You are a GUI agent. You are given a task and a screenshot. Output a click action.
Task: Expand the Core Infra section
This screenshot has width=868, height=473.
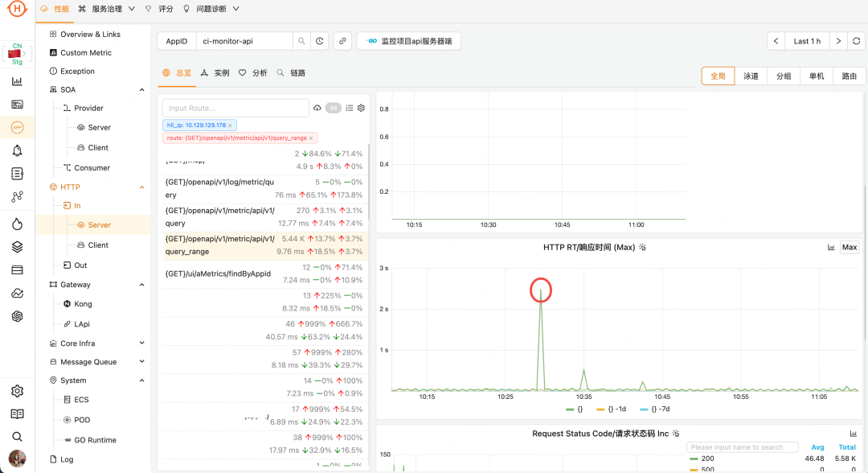pos(141,343)
